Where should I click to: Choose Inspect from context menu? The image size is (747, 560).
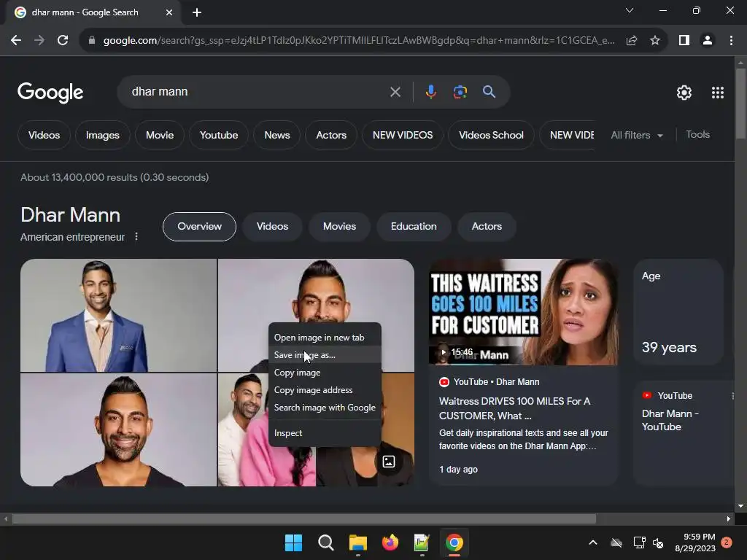[325, 433]
